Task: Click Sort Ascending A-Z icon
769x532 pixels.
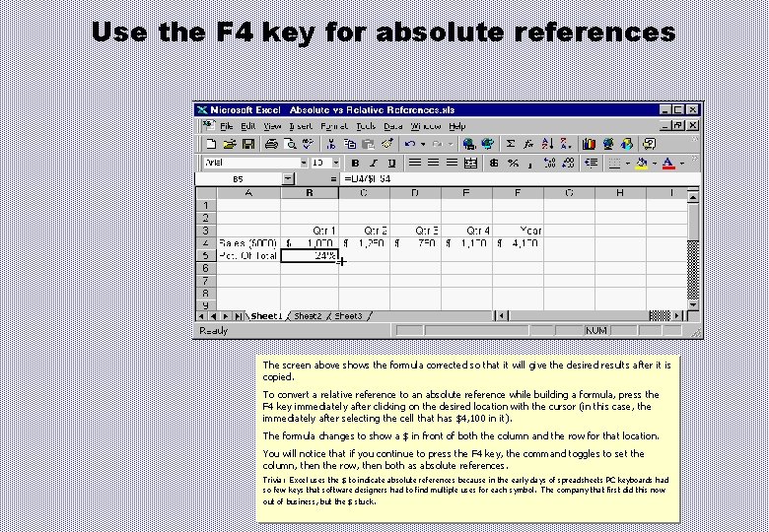Action: [547, 144]
